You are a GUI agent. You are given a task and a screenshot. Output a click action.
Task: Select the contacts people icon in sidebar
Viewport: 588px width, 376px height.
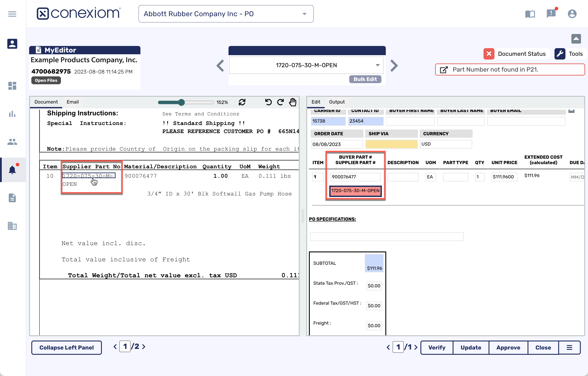pos(12,142)
